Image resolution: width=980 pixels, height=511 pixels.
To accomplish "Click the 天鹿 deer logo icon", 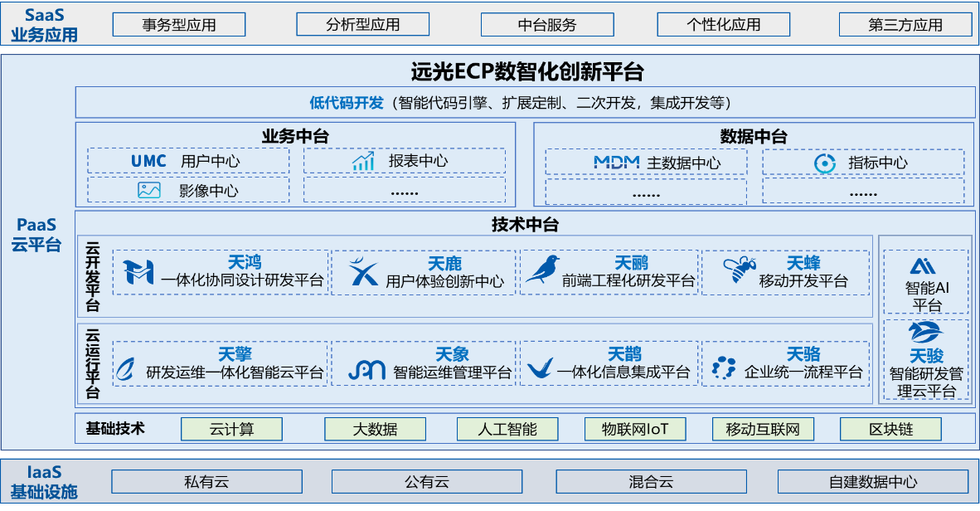I will [x=363, y=271].
